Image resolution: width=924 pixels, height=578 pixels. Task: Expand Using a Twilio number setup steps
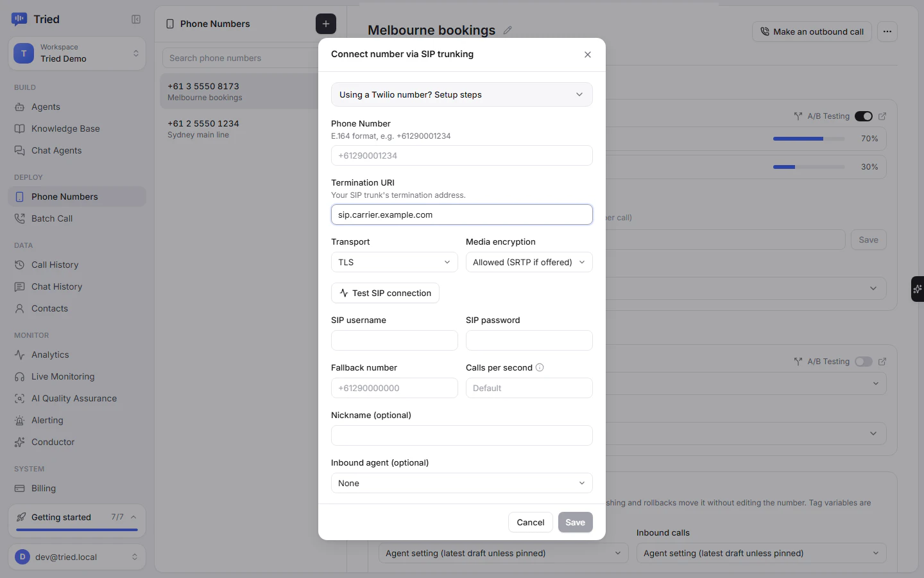(x=462, y=94)
